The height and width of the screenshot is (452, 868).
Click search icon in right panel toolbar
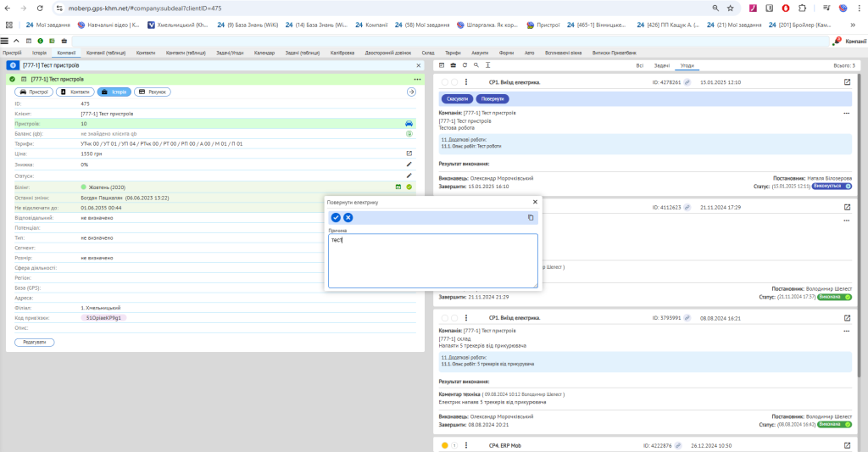pyautogui.click(x=476, y=65)
